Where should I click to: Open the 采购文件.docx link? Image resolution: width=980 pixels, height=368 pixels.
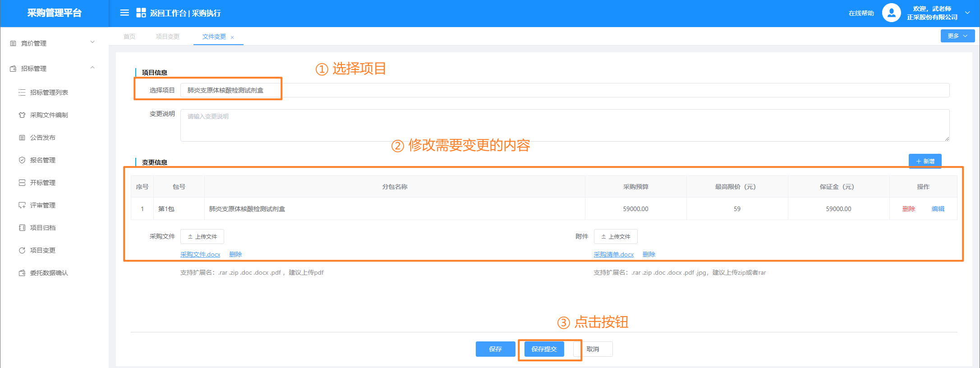pyautogui.click(x=200, y=254)
